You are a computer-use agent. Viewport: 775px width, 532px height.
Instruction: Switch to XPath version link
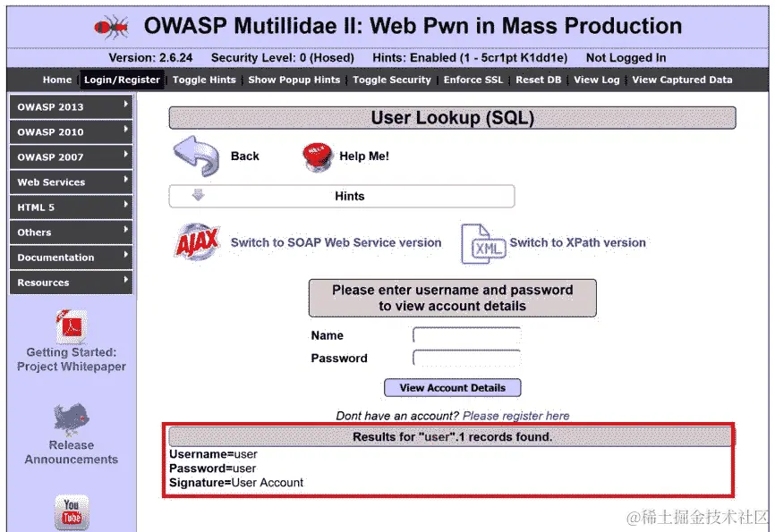tap(578, 242)
